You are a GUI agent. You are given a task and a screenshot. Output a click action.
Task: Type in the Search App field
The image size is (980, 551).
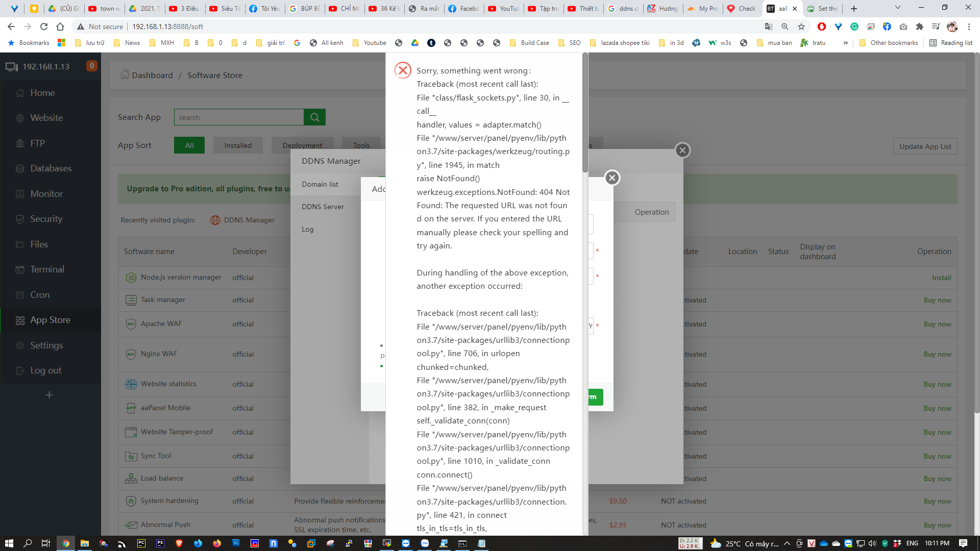[239, 117]
